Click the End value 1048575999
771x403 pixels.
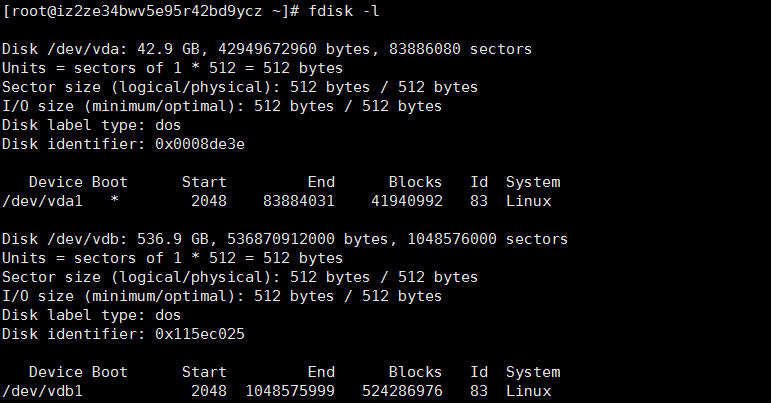(x=290, y=391)
